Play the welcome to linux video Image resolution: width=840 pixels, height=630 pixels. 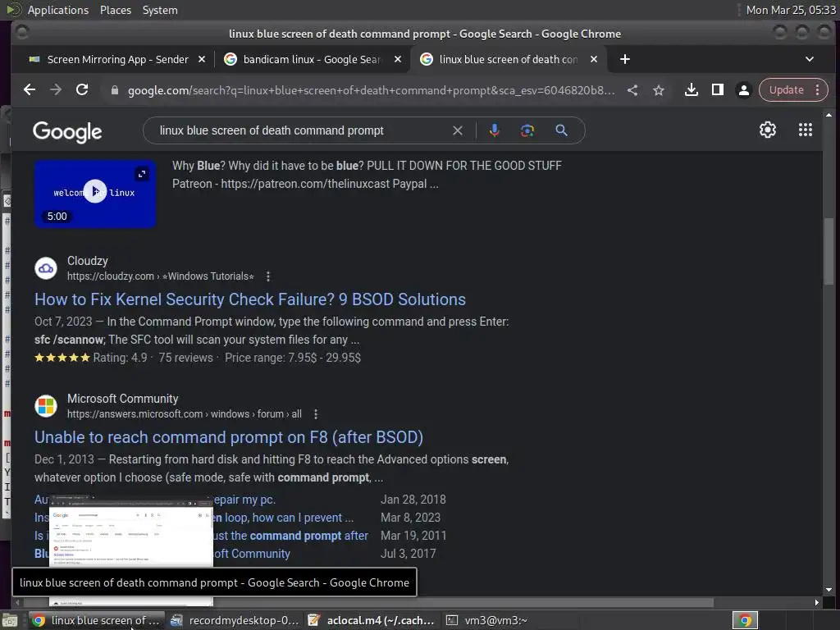point(95,191)
